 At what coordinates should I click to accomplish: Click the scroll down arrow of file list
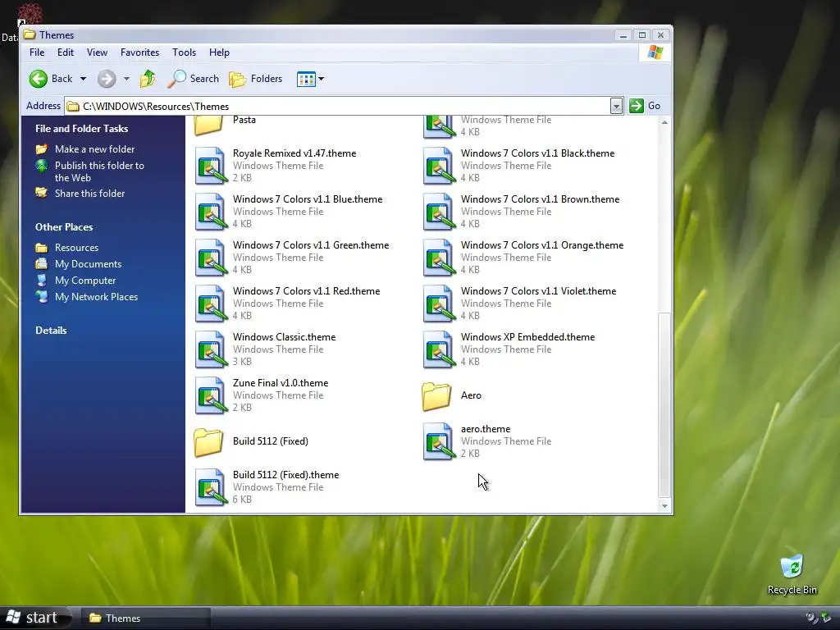[x=664, y=505]
